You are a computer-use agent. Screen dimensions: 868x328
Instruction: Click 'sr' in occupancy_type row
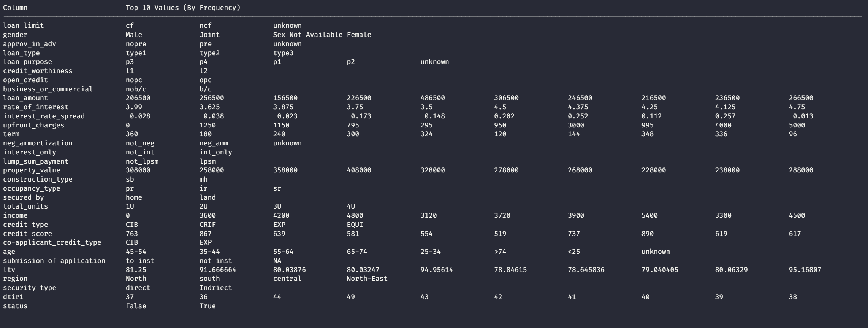[x=277, y=188]
